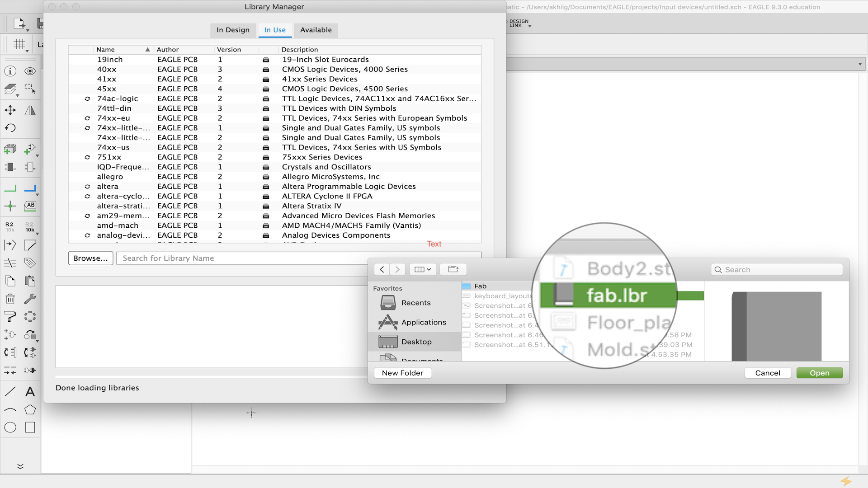The height and width of the screenshot is (488, 868).
Task: Click the Info tool icon
Action: point(10,71)
